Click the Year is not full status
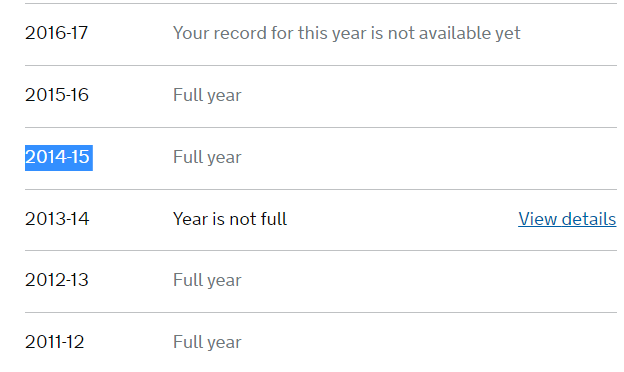624x372 pixels. [x=230, y=219]
